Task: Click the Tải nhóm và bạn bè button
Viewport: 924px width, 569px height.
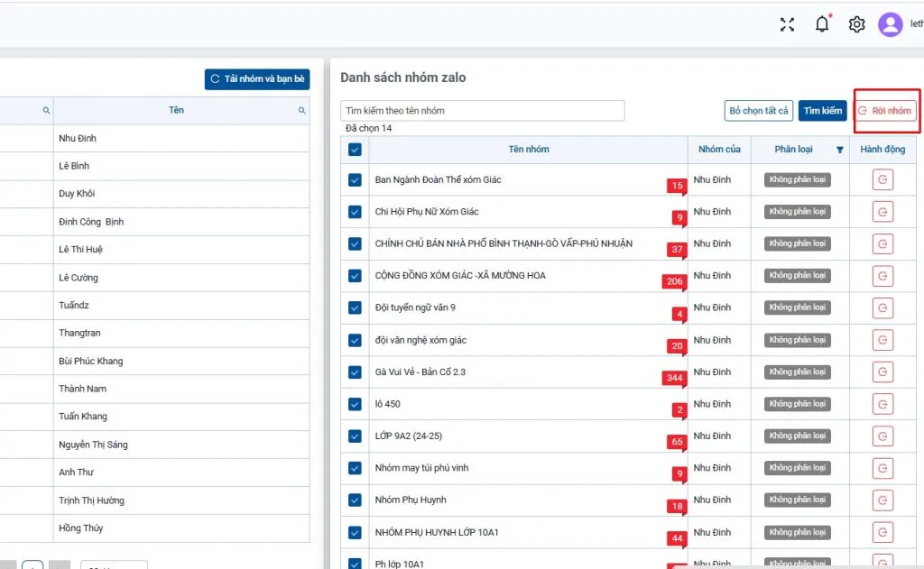Action: pyautogui.click(x=257, y=79)
